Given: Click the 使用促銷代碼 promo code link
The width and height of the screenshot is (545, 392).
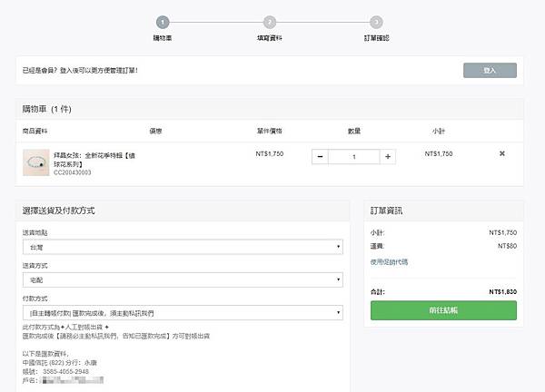Looking at the screenshot, I should pos(389,262).
